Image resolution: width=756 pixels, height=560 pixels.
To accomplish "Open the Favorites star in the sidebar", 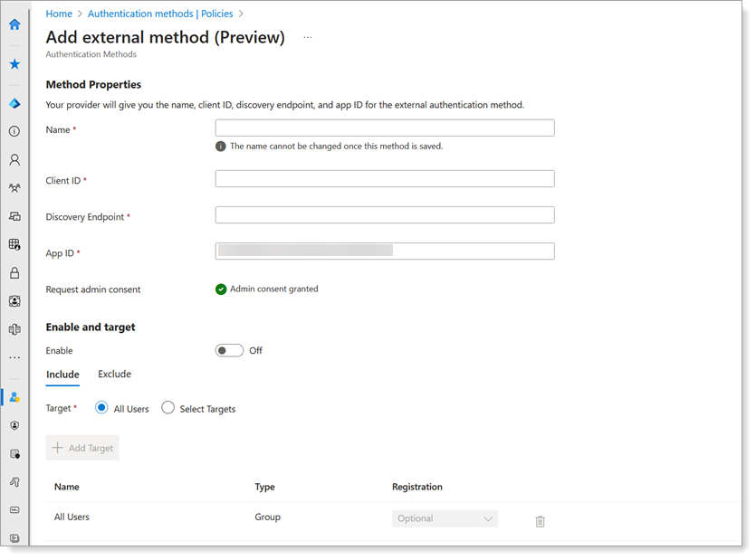I will [14, 63].
